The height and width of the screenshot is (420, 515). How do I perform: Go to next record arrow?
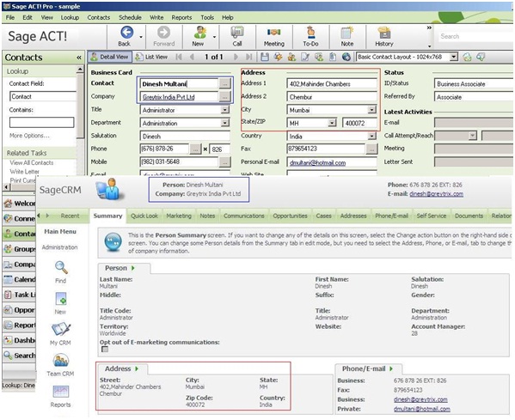coord(236,57)
